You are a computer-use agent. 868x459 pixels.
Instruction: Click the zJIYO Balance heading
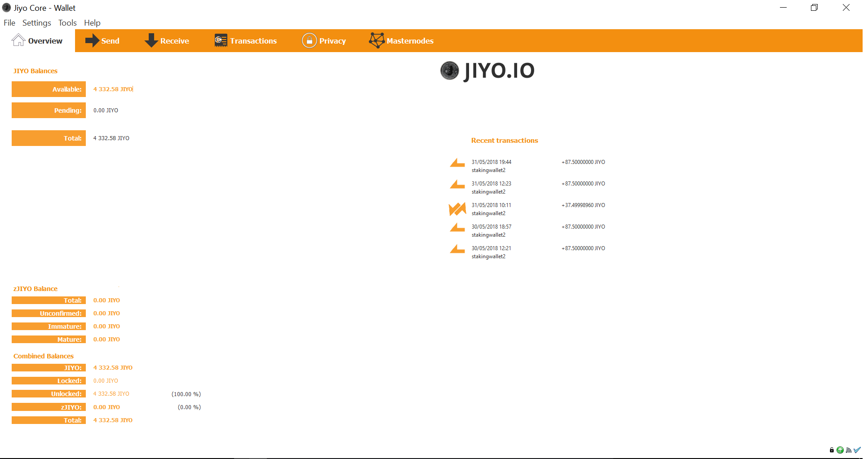(x=35, y=289)
